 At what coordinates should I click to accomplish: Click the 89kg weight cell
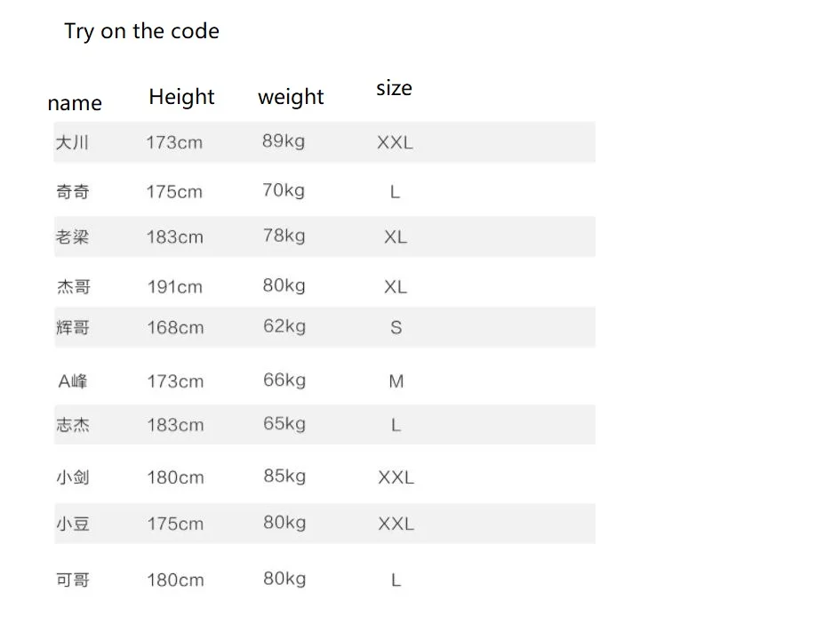pos(284,141)
